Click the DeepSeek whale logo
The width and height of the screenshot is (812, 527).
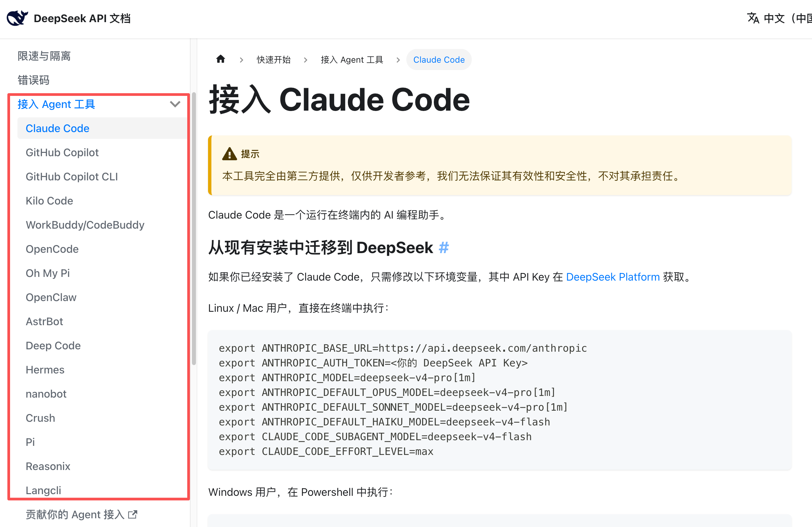pyautogui.click(x=17, y=18)
